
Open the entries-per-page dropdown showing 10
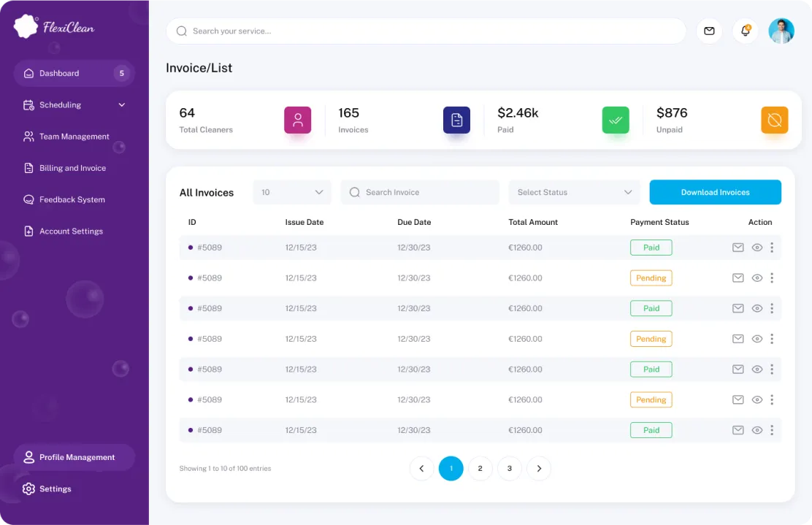pos(291,191)
